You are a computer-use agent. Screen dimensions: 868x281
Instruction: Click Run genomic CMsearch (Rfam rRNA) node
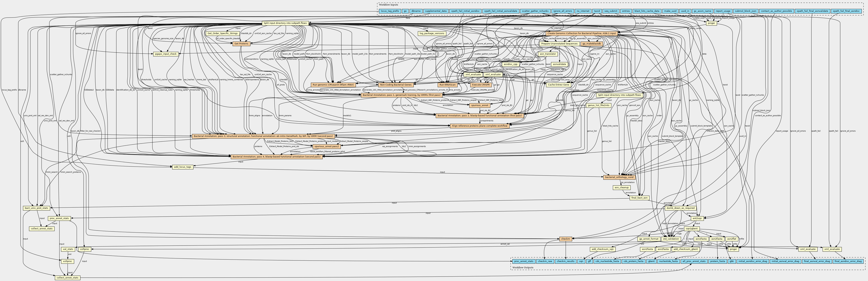333,85
